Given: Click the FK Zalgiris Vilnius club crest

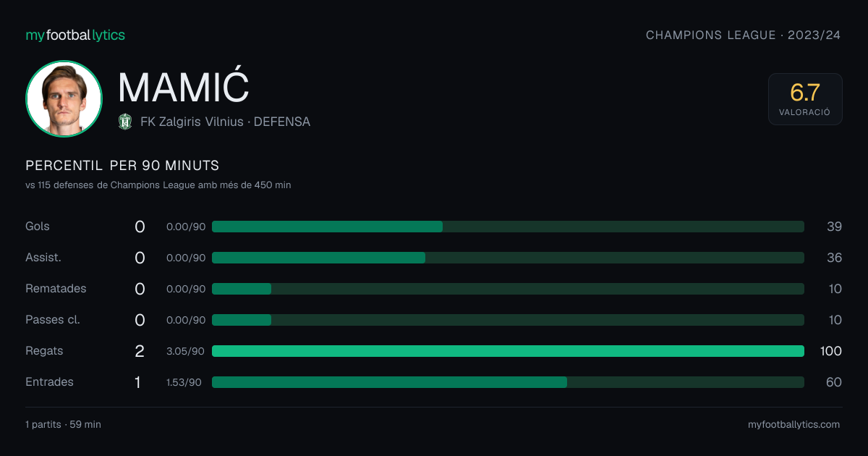Looking at the screenshot, I should click(x=125, y=122).
